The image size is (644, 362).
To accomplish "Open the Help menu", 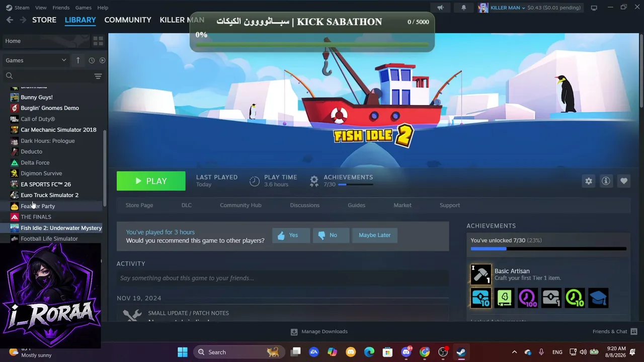I will 103,8.
